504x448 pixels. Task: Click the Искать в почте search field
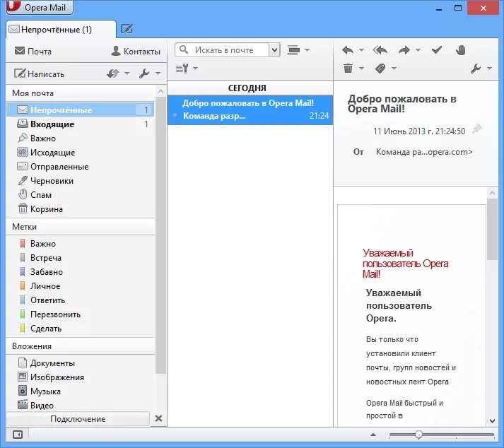(x=223, y=50)
